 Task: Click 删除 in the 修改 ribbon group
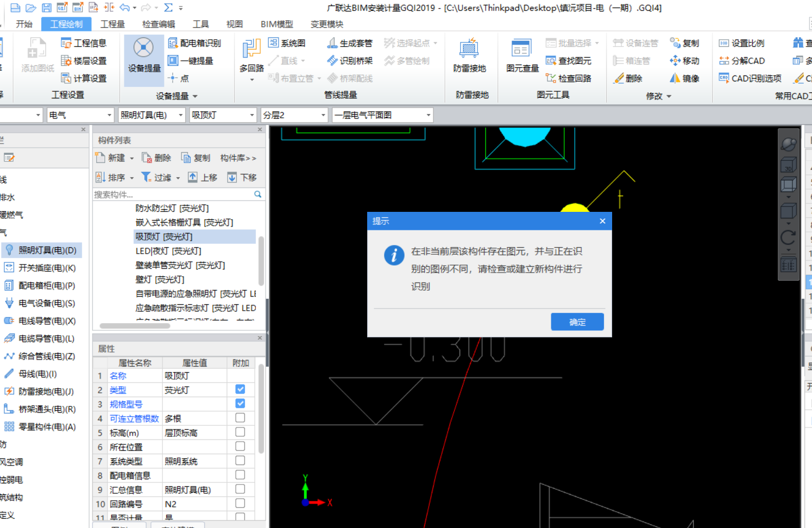click(628, 78)
